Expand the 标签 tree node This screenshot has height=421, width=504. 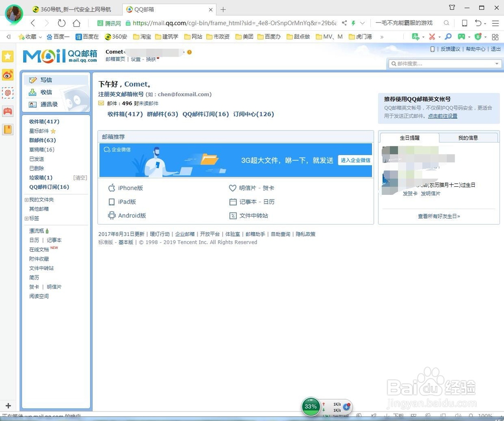(x=26, y=219)
